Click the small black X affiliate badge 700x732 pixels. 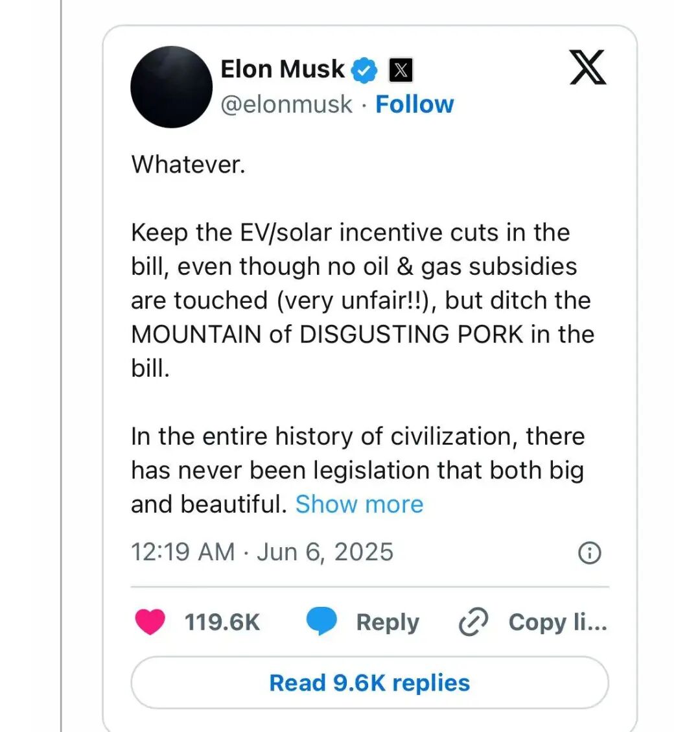click(x=401, y=70)
